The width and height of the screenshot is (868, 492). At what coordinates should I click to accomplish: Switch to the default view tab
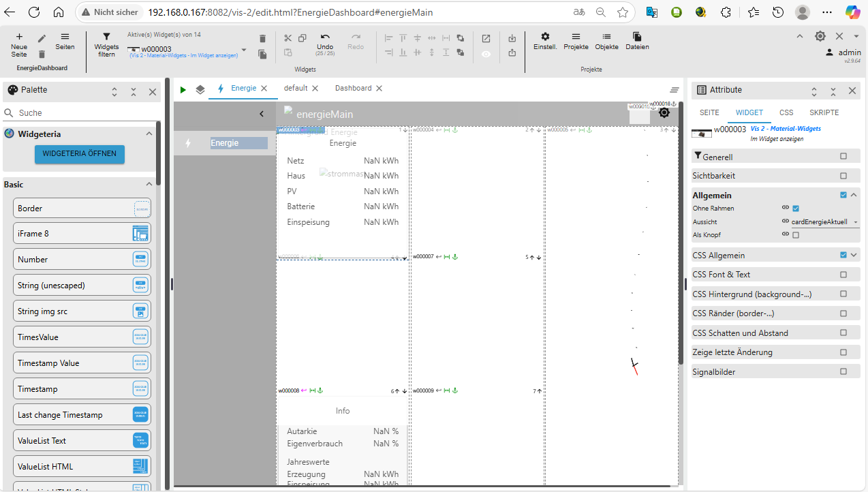click(296, 88)
